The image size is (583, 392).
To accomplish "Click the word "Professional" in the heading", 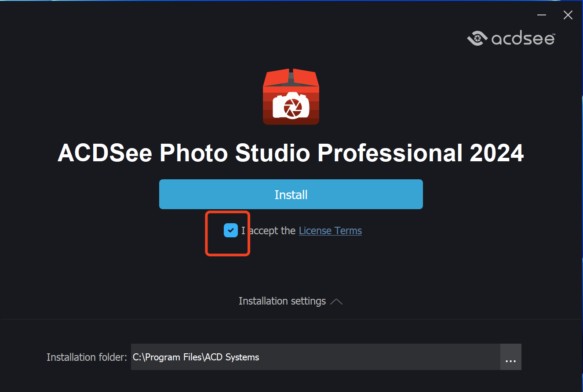I will coord(390,153).
